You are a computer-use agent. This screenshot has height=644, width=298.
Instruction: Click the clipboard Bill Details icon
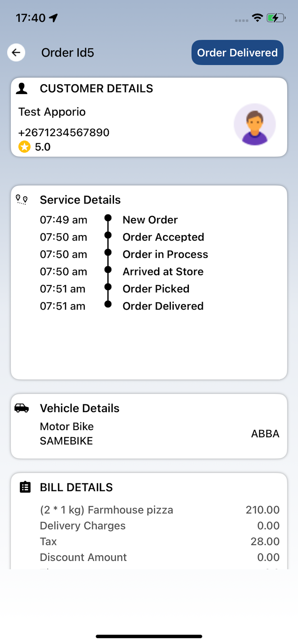[25, 487]
